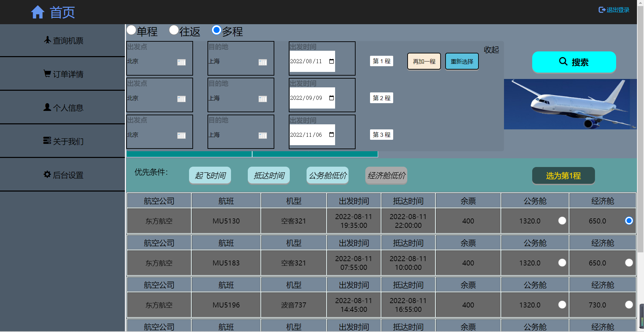Select 单程 one-way trip radio
This screenshot has width=644, height=332.
tap(131, 30)
